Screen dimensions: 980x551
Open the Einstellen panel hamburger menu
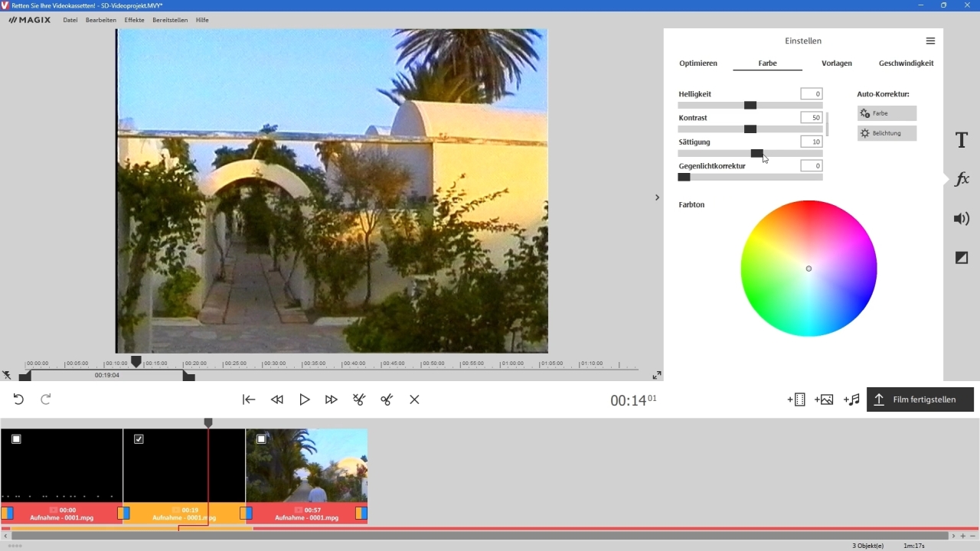930,41
